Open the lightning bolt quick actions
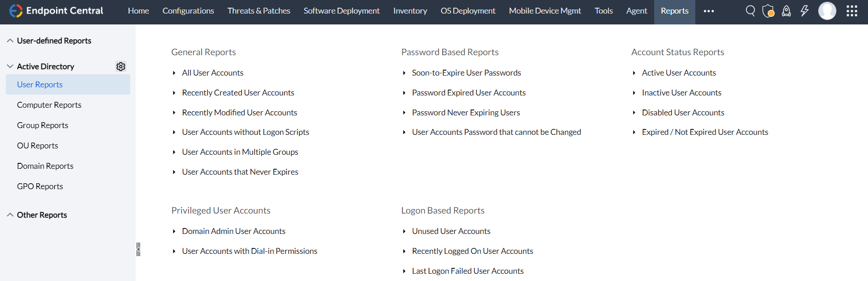The height and width of the screenshot is (281, 868). click(x=804, y=11)
